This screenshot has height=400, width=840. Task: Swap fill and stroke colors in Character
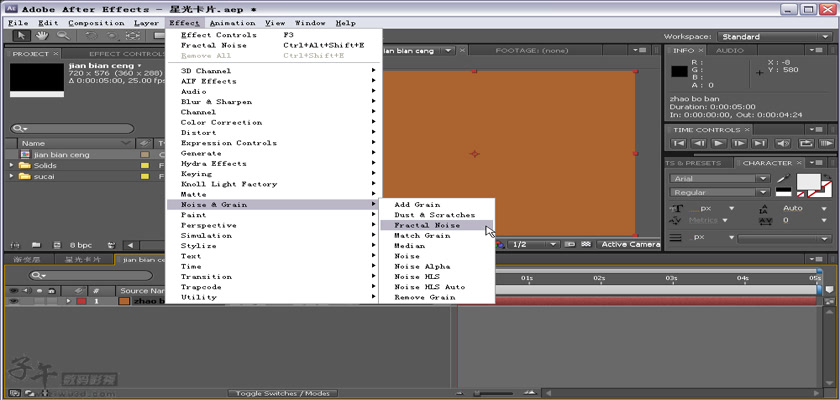828,177
